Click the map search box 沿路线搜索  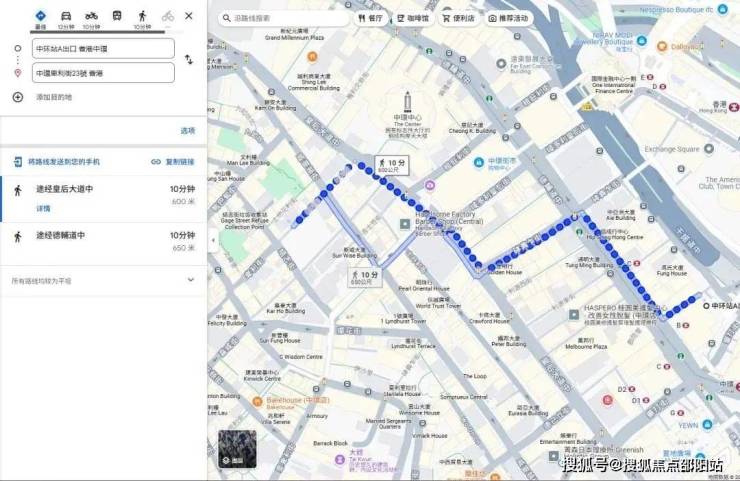pos(283,18)
